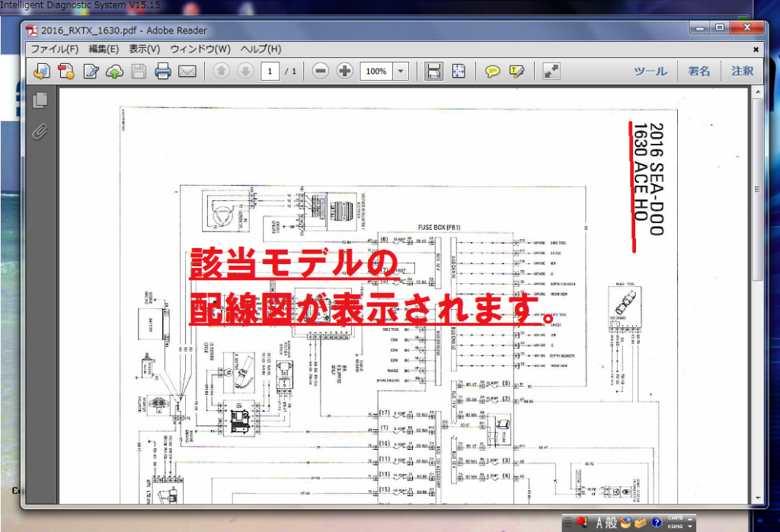The height and width of the screenshot is (532, 780).
Task: Click the create PDF online icon
Action: click(x=42, y=71)
